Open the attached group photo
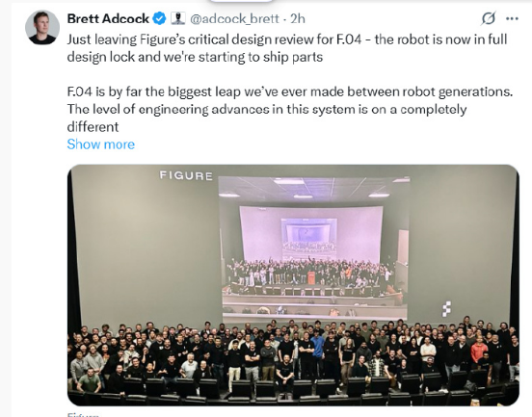 pyautogui.click(x=293, y=285)
